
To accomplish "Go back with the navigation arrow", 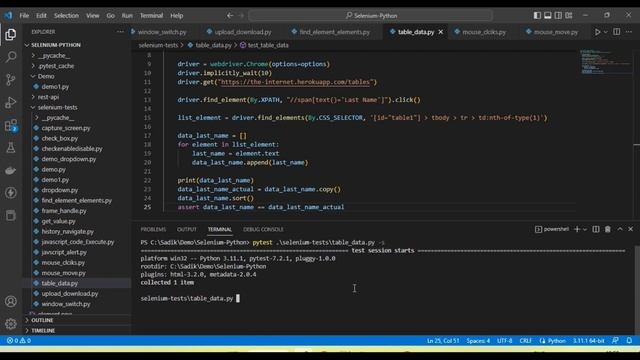I will click(x=230, y=16).
